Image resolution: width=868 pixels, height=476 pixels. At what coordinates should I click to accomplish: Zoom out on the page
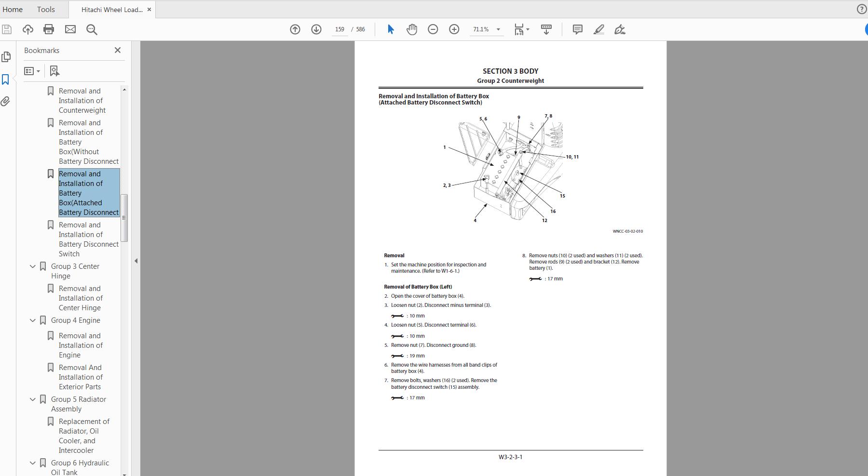[x=433, y=29]
